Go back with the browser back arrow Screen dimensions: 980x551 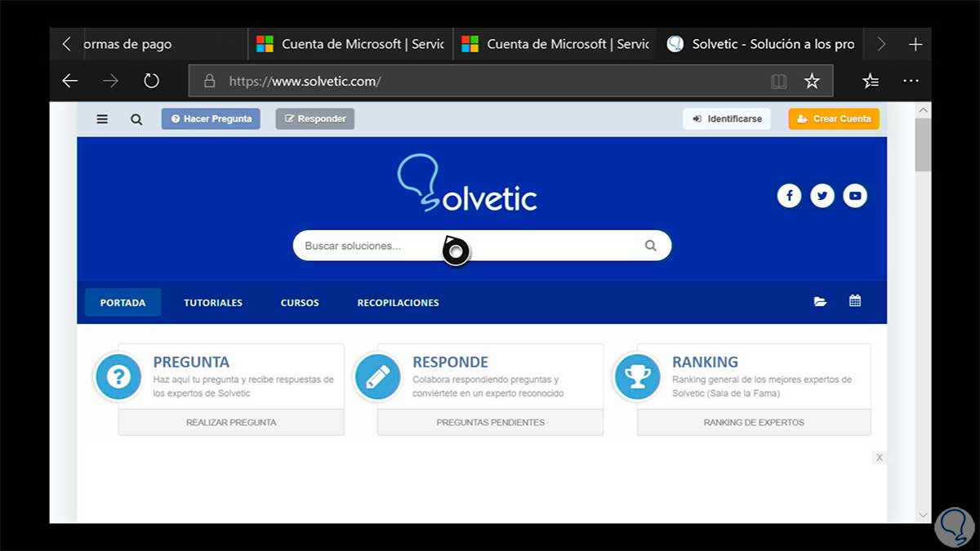tap(70, 81)
